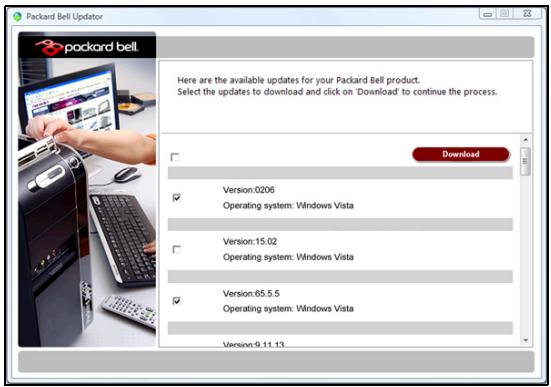This screenshot has width=551, height=387.
Task: Select the text 'Version:0206'
Action: tap(248, 190)
